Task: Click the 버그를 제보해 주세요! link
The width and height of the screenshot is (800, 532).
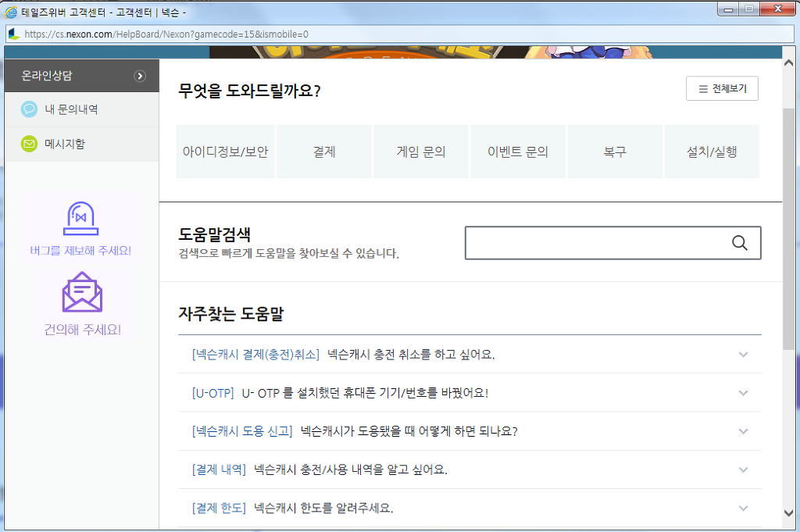Action: click(x=80, y=251)
